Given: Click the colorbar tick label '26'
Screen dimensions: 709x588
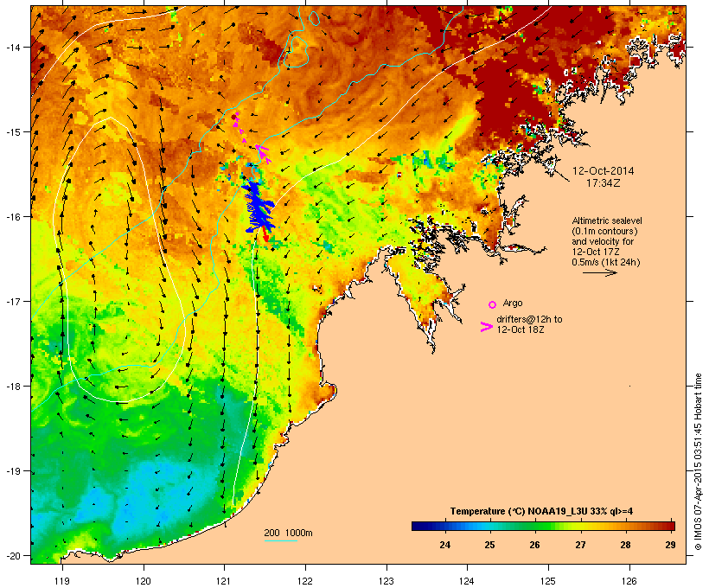Looking at the screenshot, I should pos(534,545).
